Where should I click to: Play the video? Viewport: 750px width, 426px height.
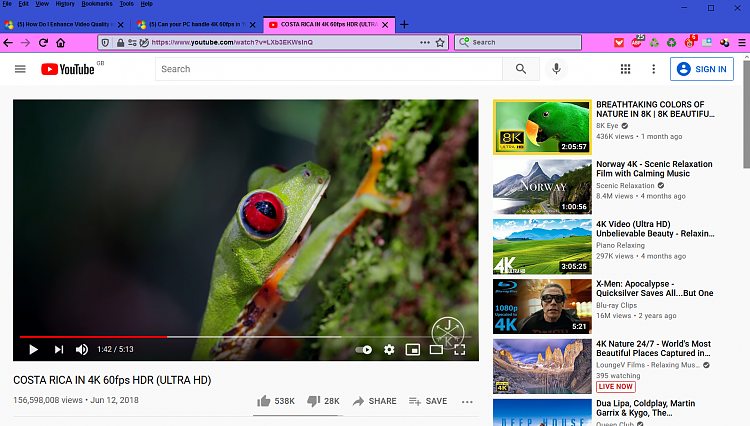tap(33, 350)
